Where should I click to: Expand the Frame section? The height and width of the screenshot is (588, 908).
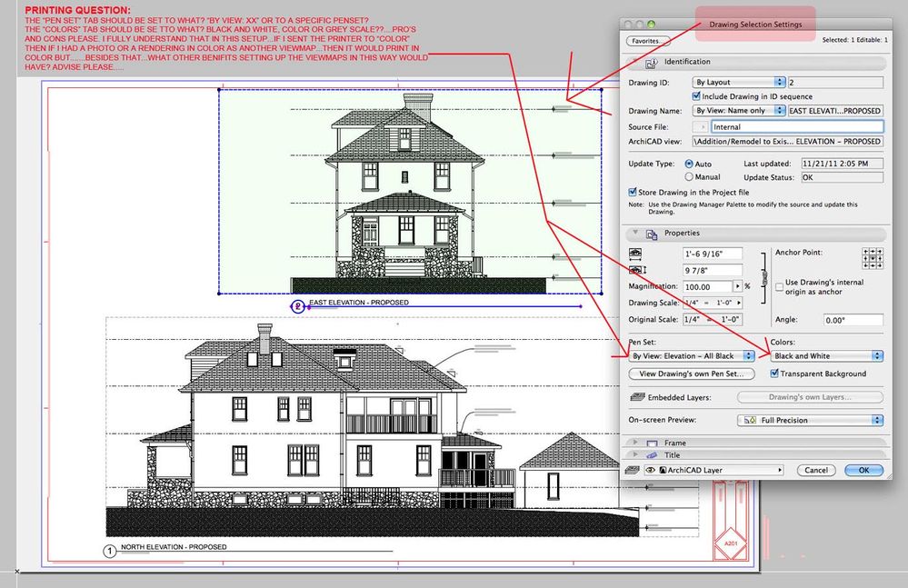coord(634,443)
